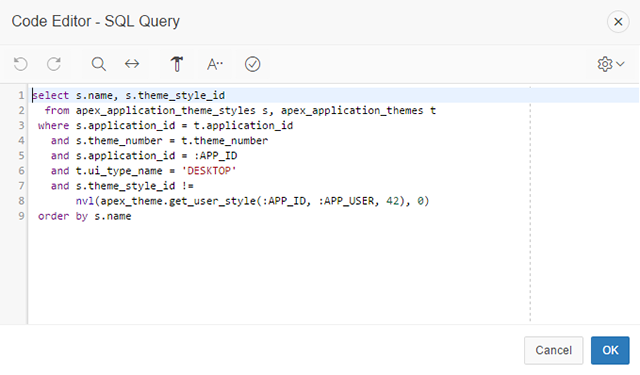Click line number 1 in gutter
The image size is (640, 375).
(x=21, y=95)
